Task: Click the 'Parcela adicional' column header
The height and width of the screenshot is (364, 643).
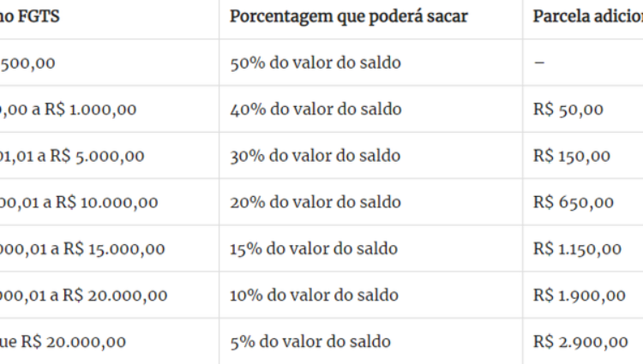Action: point(587,17)
